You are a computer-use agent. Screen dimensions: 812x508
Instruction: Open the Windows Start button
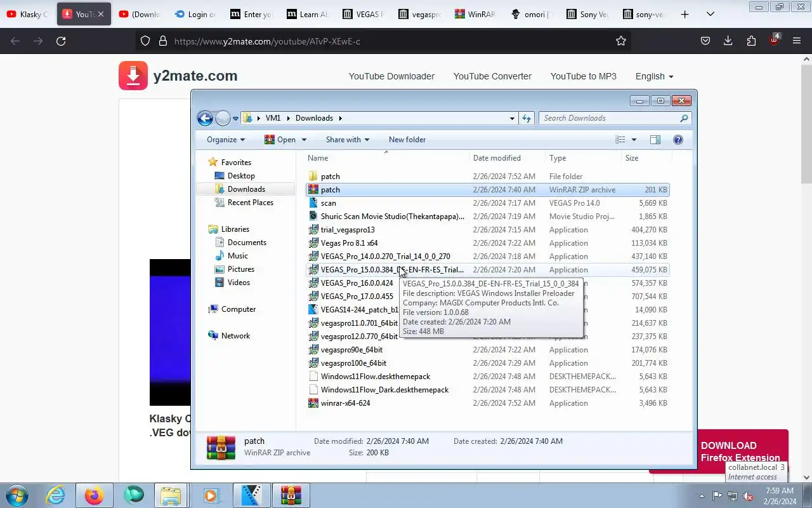tap(16, 495)
